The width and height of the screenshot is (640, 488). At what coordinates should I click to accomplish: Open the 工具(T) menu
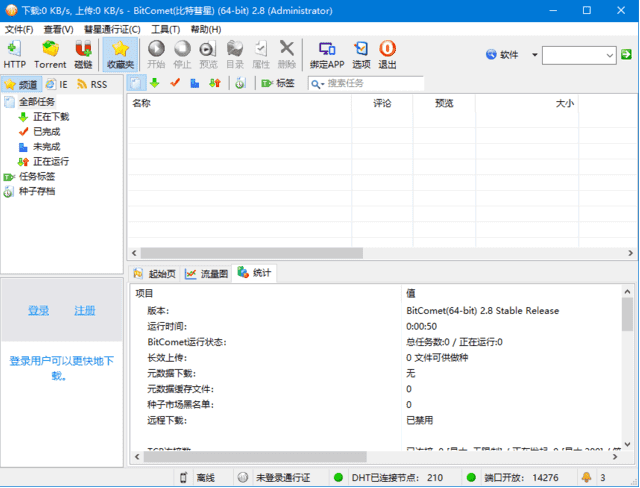[x=165, y=29]
